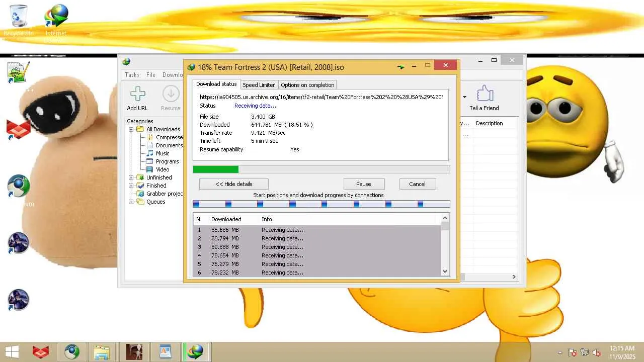Switch to the Speed Limiter tab
644x362 pixels.
259,85
